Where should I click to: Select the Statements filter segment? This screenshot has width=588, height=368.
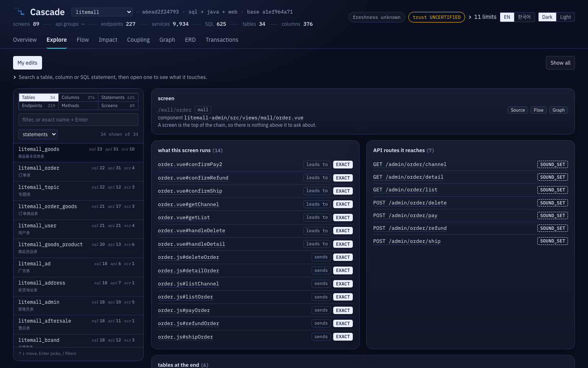coord(118,97)
